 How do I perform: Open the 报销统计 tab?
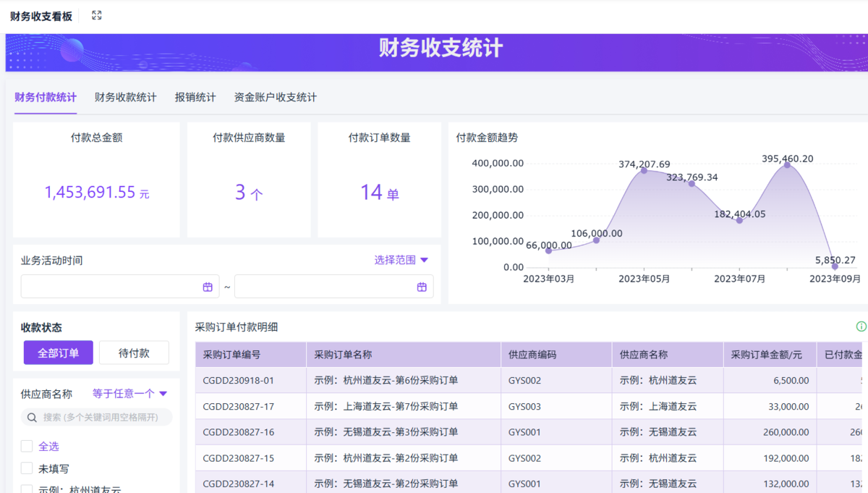195,97
